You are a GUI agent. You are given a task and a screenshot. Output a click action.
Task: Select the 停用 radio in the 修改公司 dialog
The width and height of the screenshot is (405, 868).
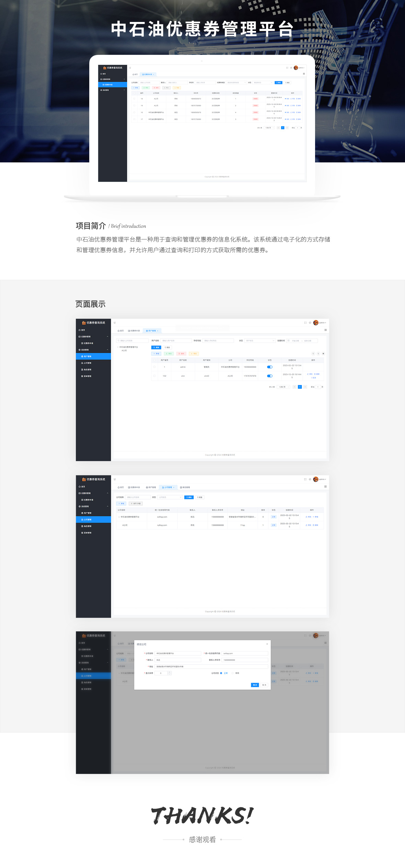pos(233,673)
